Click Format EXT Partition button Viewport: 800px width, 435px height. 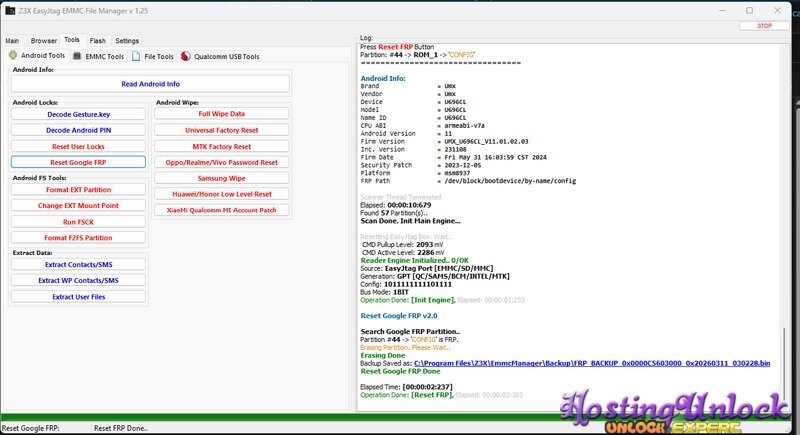coord(78,190)
